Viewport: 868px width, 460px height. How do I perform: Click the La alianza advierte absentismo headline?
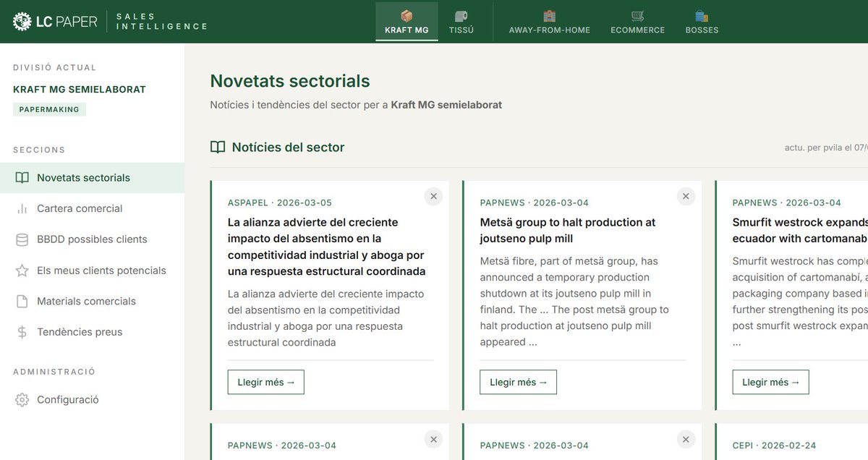pyautogui.click(x=326, y=247)
